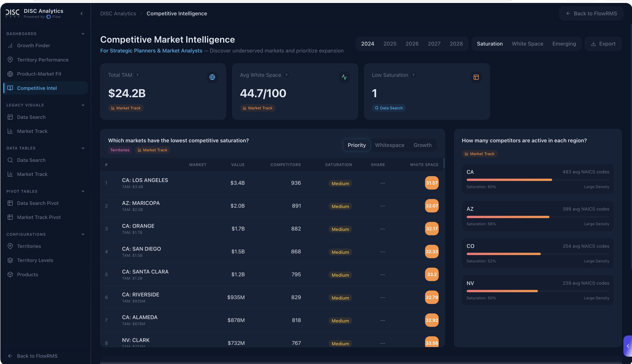Click the pulse icon on the Avg White Space card
This screenshot has width=632, height=364.
(344, 77)
